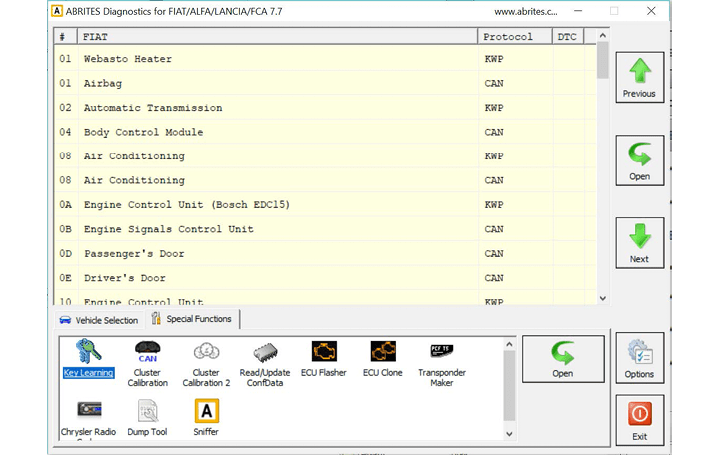Switch to the Special Functions tab
This screenshot has height=455, width=719.
pos(192,319)
